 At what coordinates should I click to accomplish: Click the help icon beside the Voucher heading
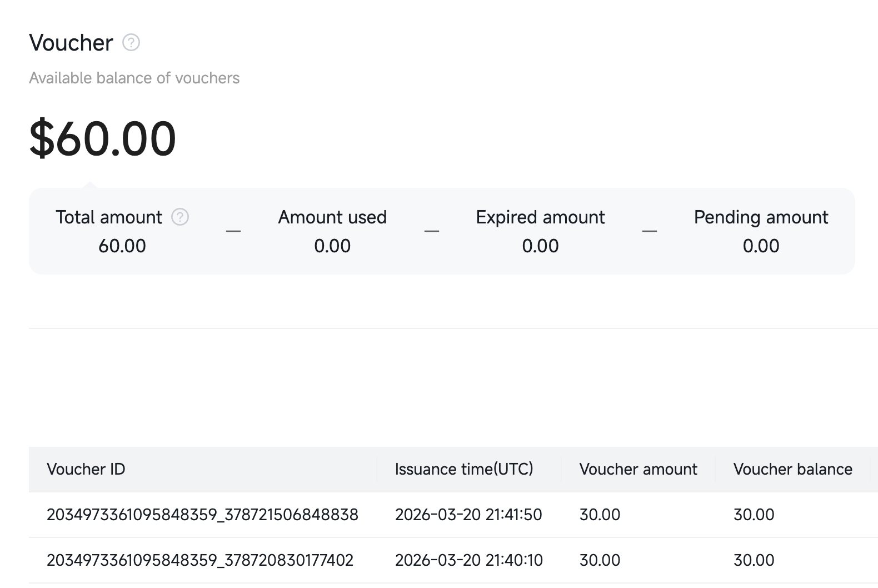pos(131,42)
